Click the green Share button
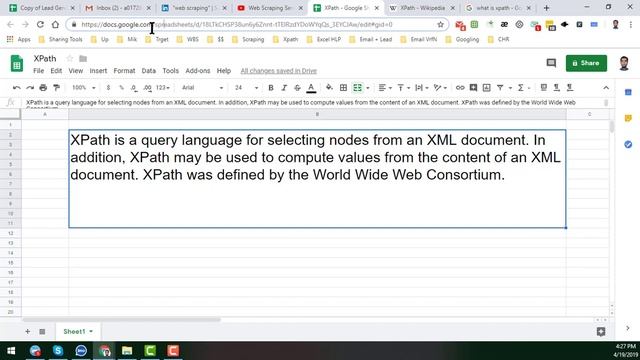Image resolution: width=640 pixels, height=360 pixels. (x=586, y=63)
